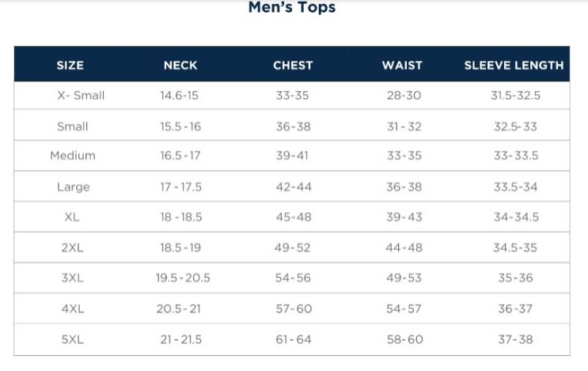Image resolution: width=588 pixels, height=371 pixels.
Task: Select the SLEEVE LENGTH column header
Action: point(514,65)
